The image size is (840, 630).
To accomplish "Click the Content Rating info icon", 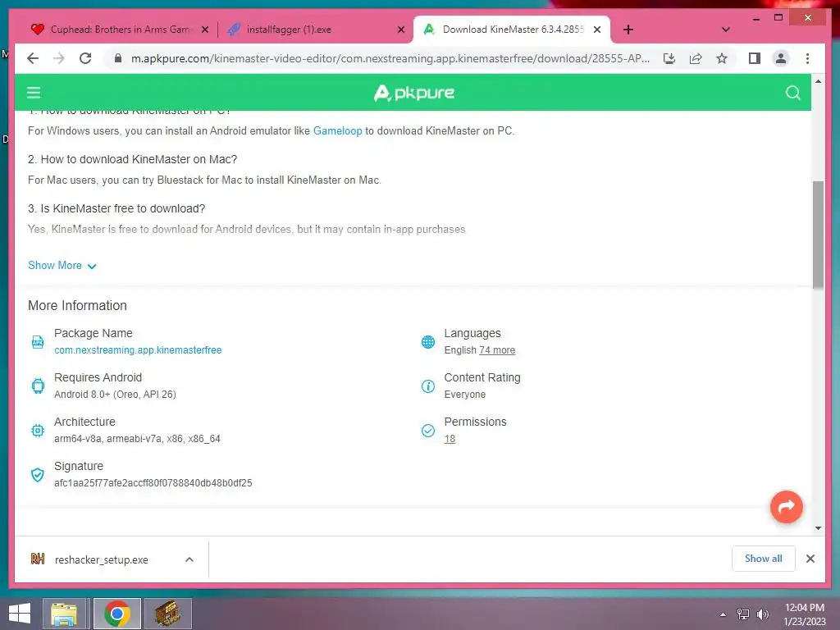I will (428, 386).
